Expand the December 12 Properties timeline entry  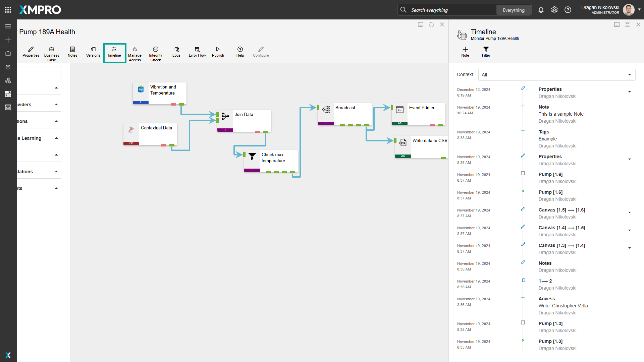(x=629, y=92)
